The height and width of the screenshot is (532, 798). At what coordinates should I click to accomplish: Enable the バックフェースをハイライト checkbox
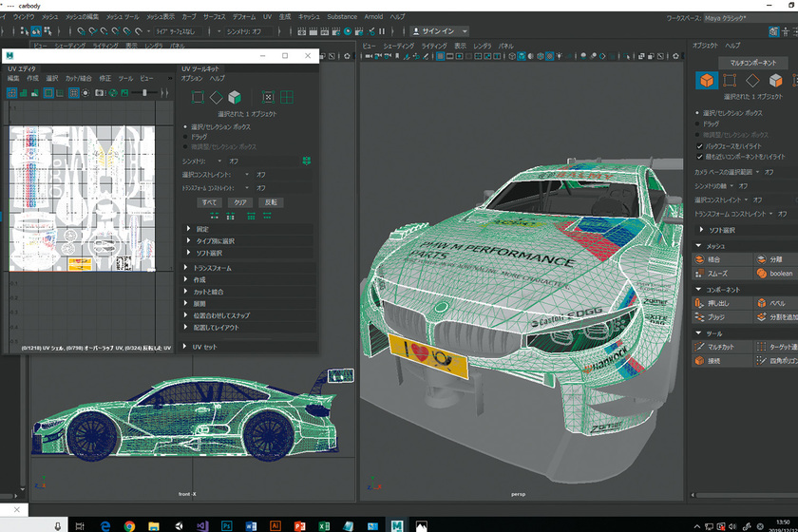[x=700, y=146]
